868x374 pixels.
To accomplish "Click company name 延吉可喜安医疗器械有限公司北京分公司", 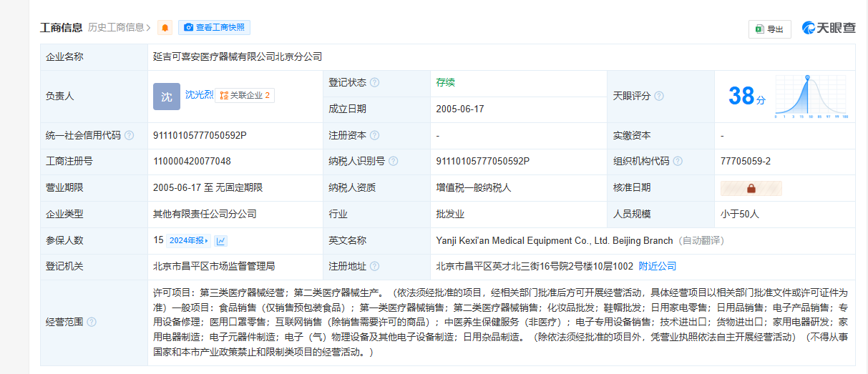I will tap(237, 56).
